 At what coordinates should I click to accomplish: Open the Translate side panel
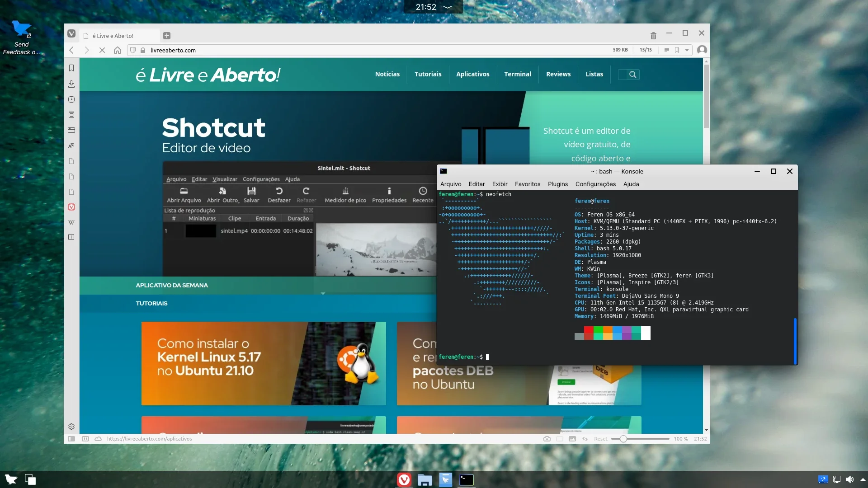tap(71, 145)
